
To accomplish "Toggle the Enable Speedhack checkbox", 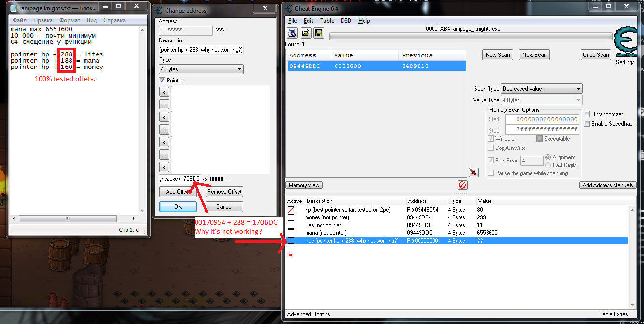I will [x=587, y=124].
